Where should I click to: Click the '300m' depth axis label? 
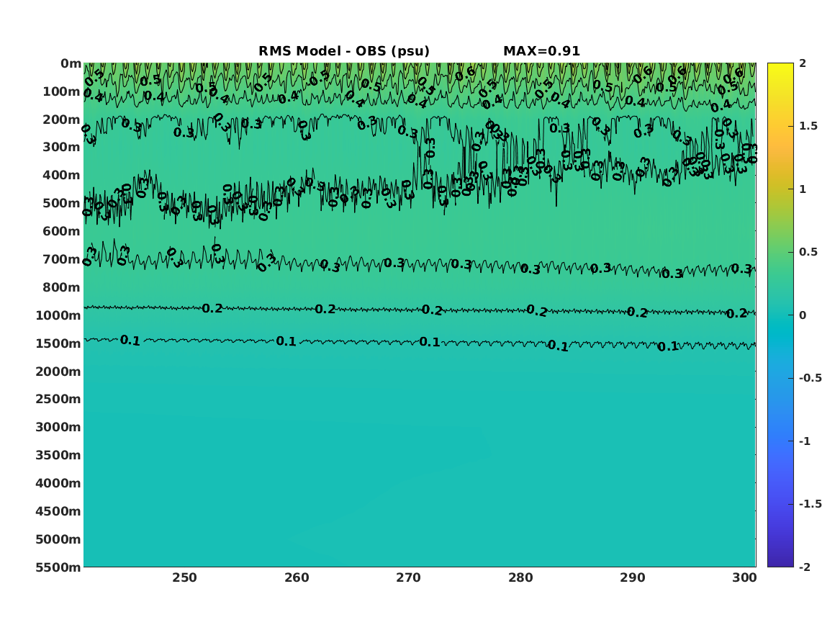click(x=62, y=148)
